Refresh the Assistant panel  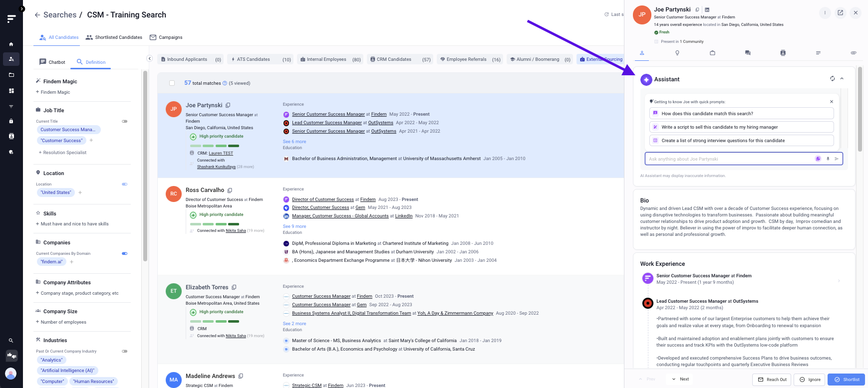833,79
